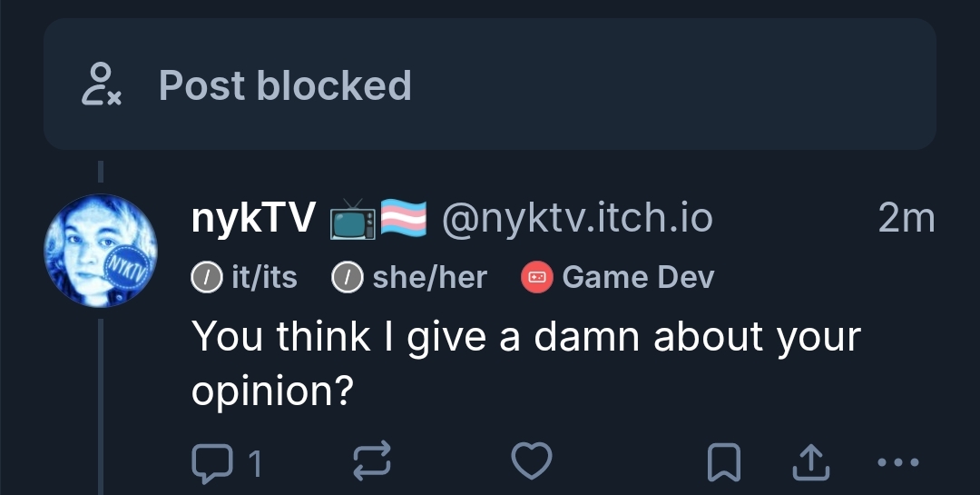
Task: Click the circular icon beside it/its
Action: 207,278
